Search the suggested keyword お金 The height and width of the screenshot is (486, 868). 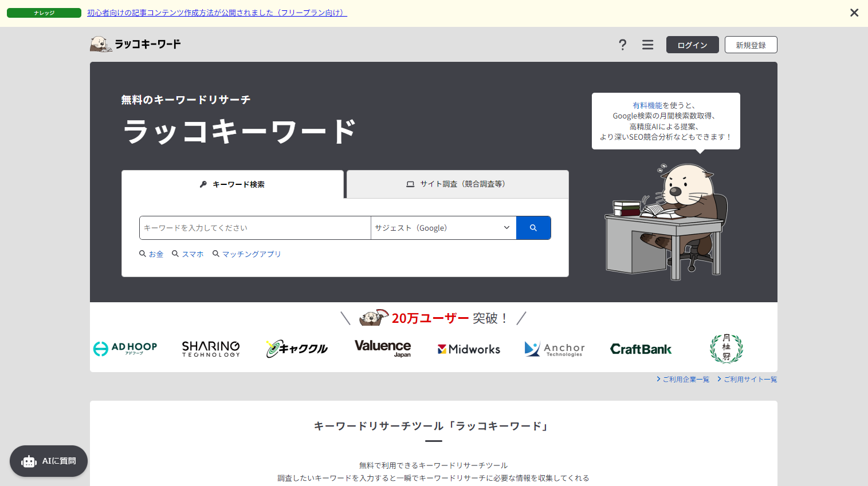[x=156, y=254]
